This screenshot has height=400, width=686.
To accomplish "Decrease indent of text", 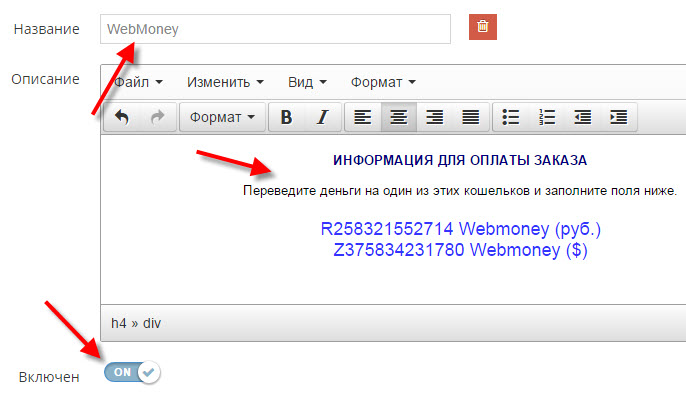I will tap(583, 117).
